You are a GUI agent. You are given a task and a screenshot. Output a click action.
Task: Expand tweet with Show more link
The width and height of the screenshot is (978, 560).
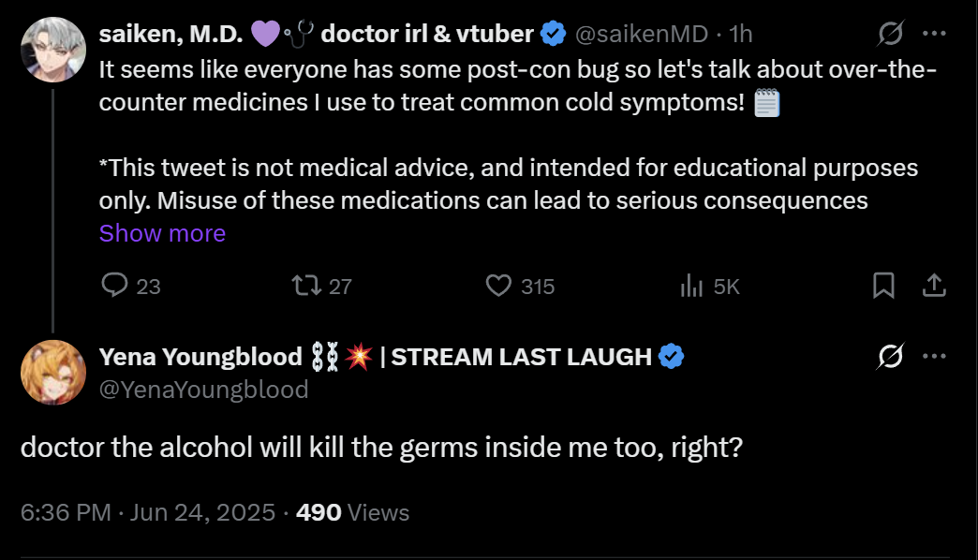(x=162, y=233)
